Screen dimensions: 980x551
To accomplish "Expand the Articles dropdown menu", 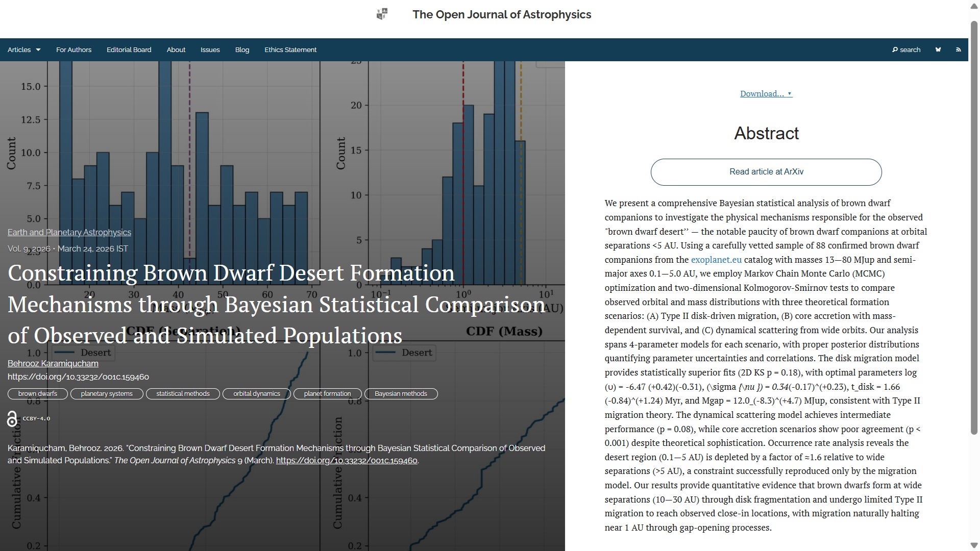I will tap(24, 49).
